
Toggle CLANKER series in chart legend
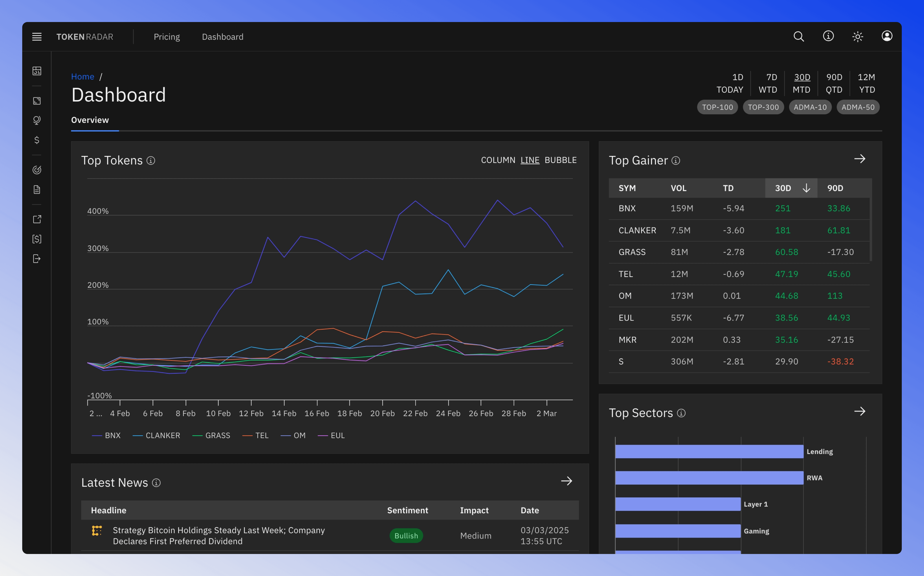(156, 436)
